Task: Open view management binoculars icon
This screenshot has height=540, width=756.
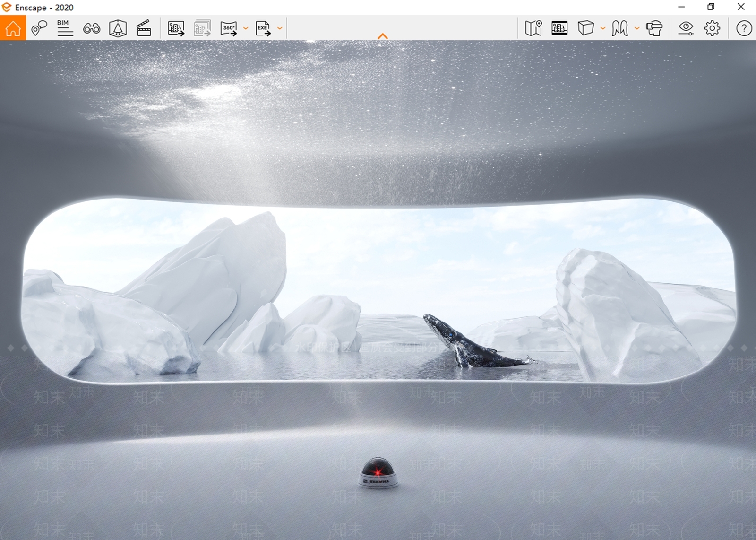Action: pyautogui.click(x=92, y=28)
